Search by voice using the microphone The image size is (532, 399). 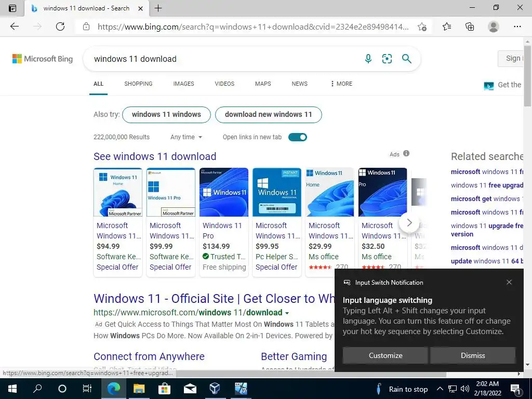(x=368, y=59)
